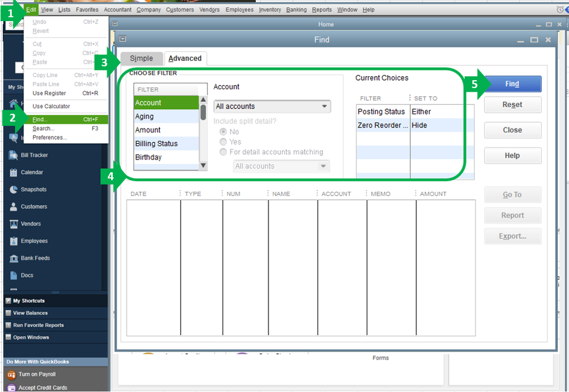Select For detail accounts matching radio
This screenshot has width=569, height=392.
[x=223, y=152]
